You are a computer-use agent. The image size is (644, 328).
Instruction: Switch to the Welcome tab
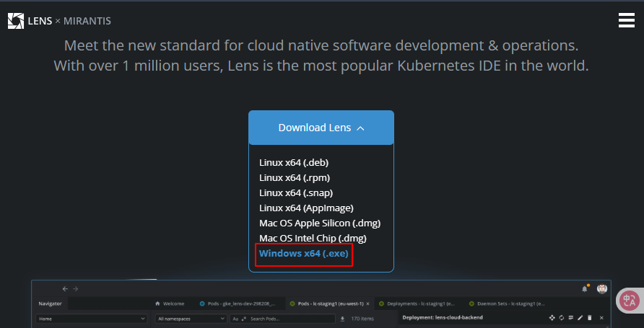[x=170, y=303]
